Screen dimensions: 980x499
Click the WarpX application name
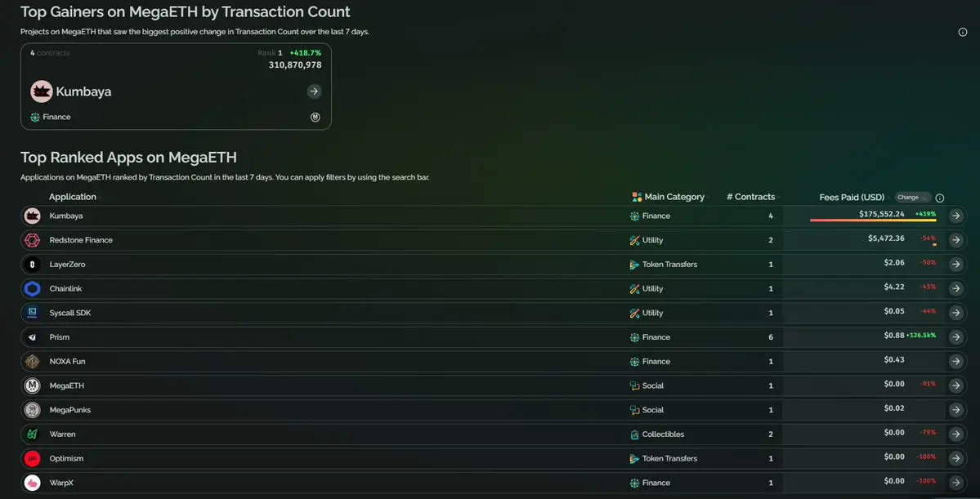click(62, 483)
